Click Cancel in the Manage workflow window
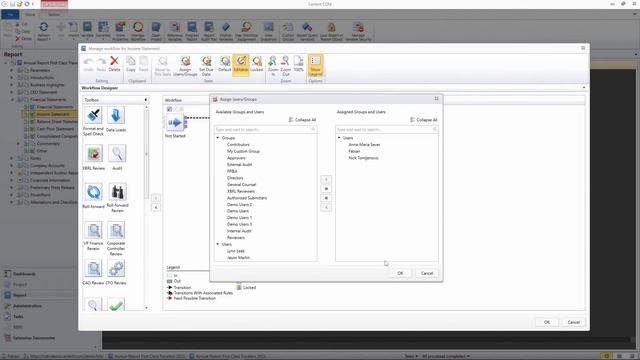 pyautogui.click(x=573, y=322)
